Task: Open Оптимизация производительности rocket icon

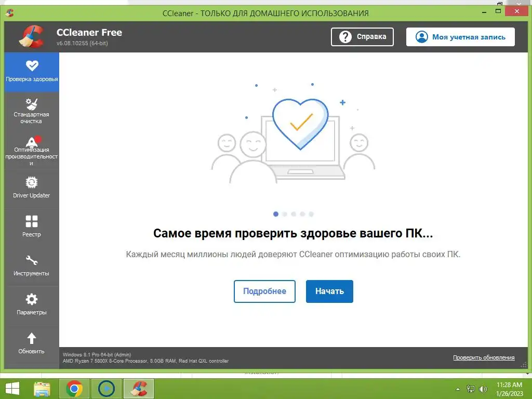Action: click(32, 141)
